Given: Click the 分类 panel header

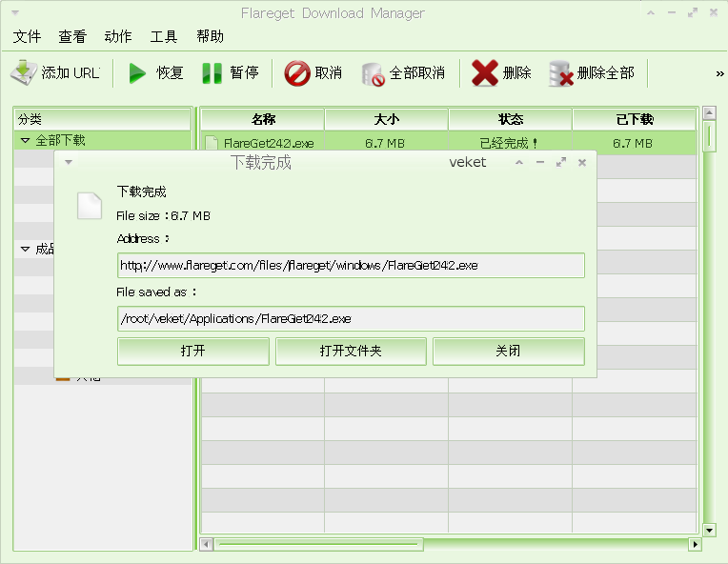Looking at the screenshot, I should 103,119.
